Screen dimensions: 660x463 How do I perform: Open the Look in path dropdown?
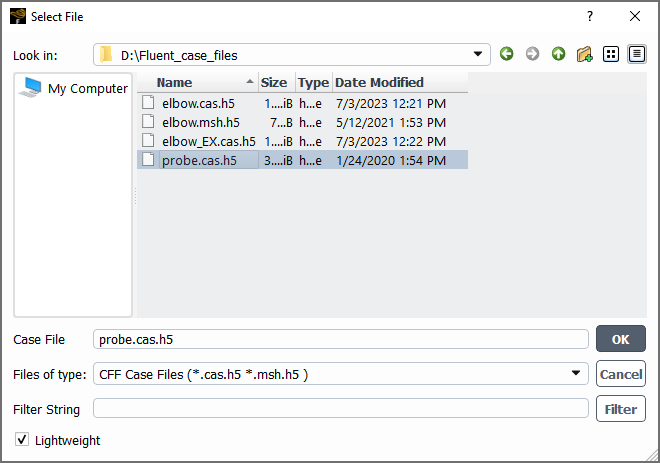pyautogui.click(x=478, y=54)
